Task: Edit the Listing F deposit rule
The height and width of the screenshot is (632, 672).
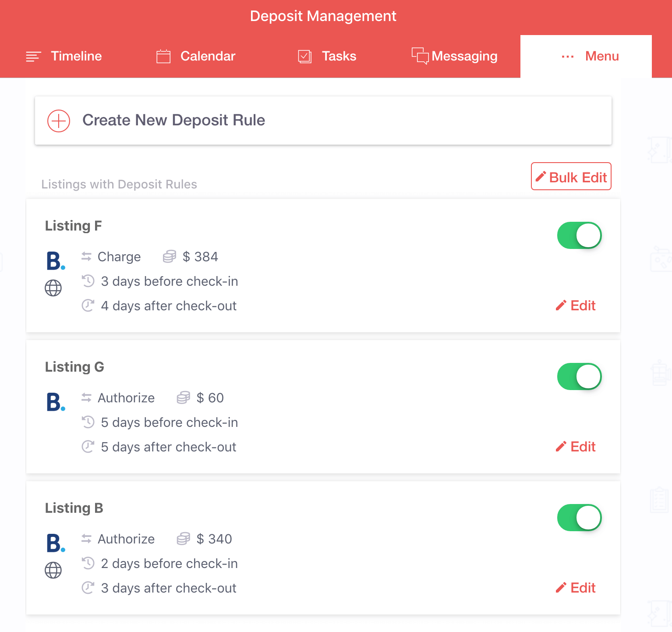Action: pyautogui.click(x=576, y=305)
